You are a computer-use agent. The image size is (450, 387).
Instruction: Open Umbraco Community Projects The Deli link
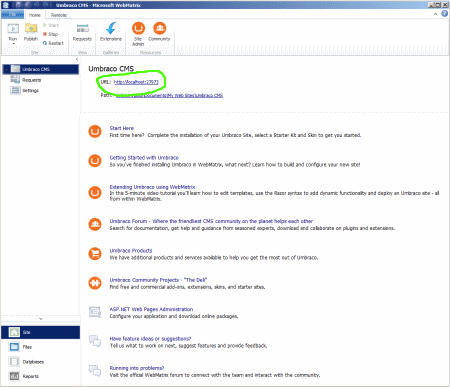coord(158,280)
